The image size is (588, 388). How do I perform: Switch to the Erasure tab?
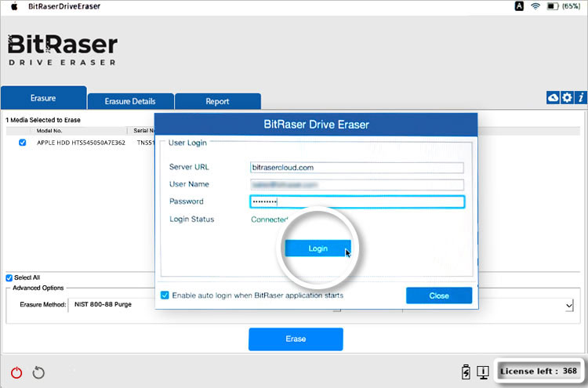pyautogui.click(x=43, y=98)
